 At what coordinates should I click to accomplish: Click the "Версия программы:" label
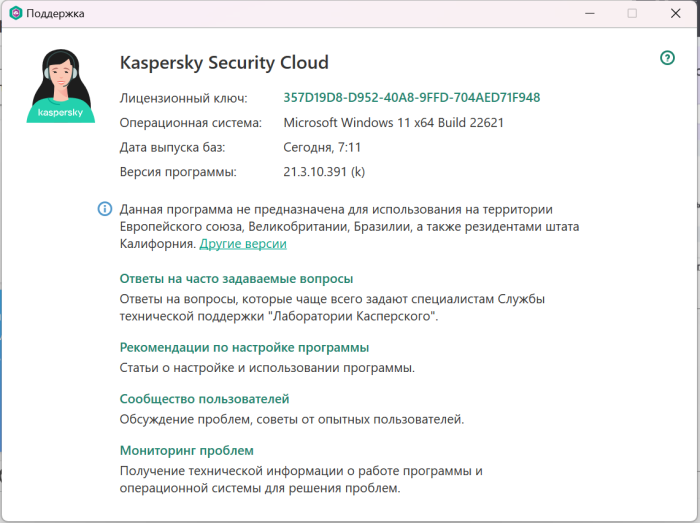[x=178, y=172]
